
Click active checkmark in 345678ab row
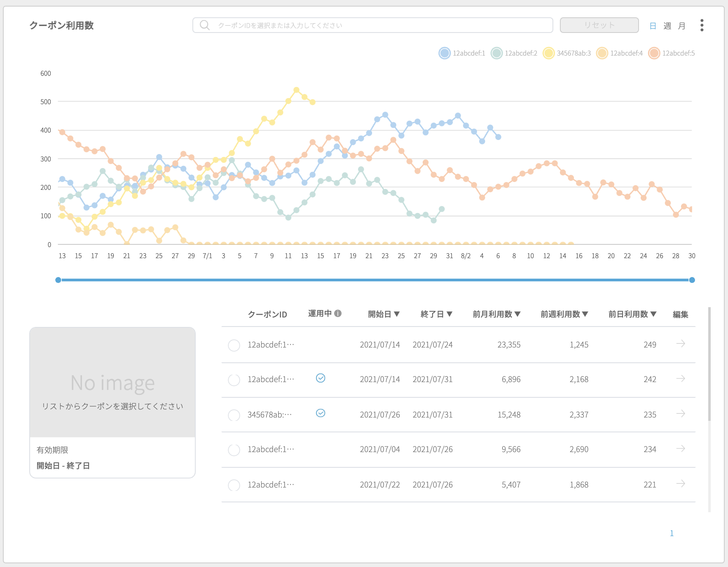321,413
